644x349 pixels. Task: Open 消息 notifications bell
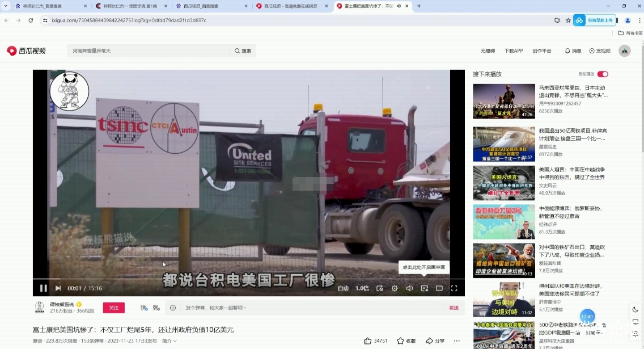(573, 51)
